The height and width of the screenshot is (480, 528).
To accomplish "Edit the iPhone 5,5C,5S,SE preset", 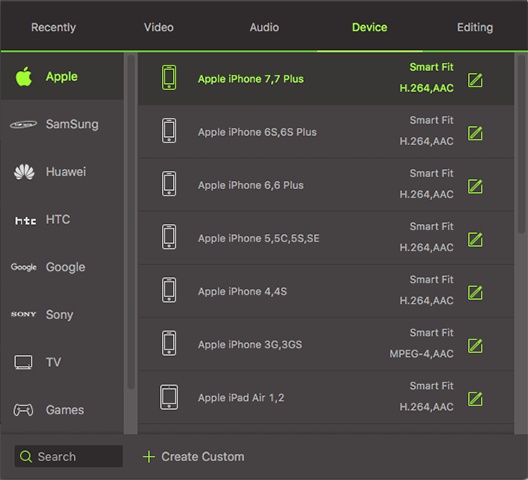I will [475, 239].
